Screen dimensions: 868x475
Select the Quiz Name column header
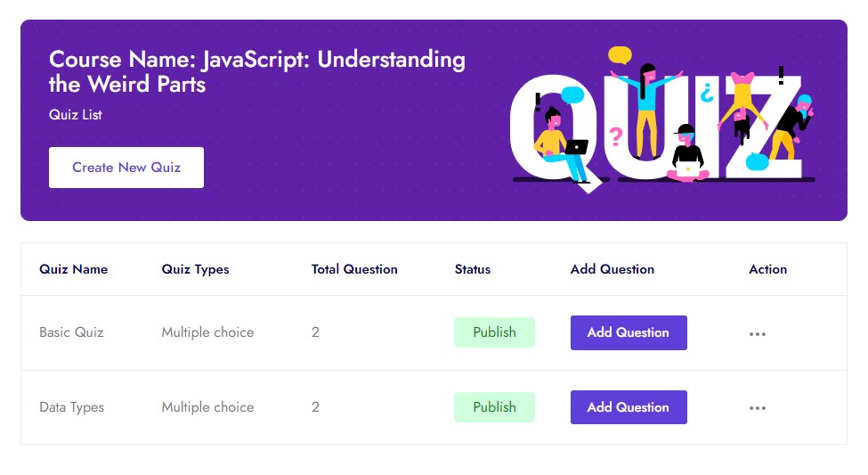pos(74,269)
